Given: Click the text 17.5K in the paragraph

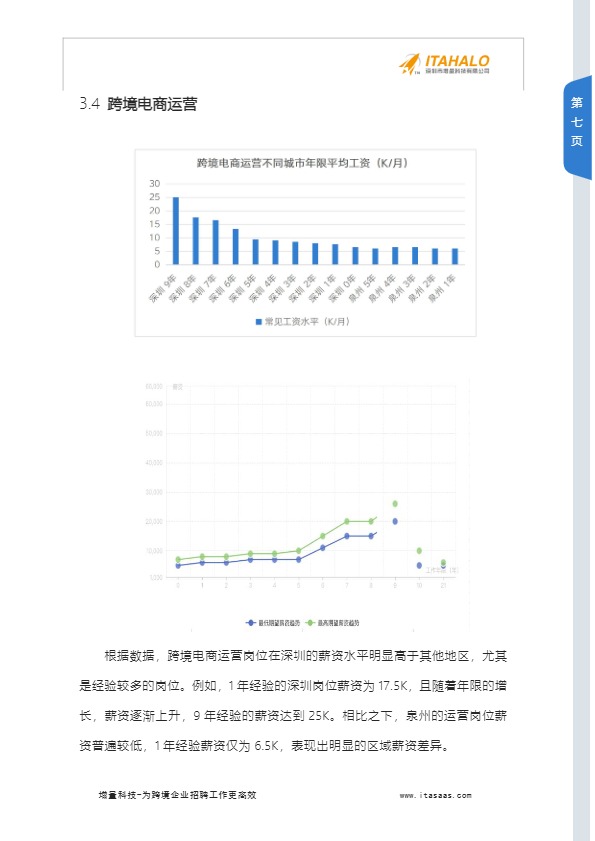Looking at the screenshot, I should click(x=393, y=686).
